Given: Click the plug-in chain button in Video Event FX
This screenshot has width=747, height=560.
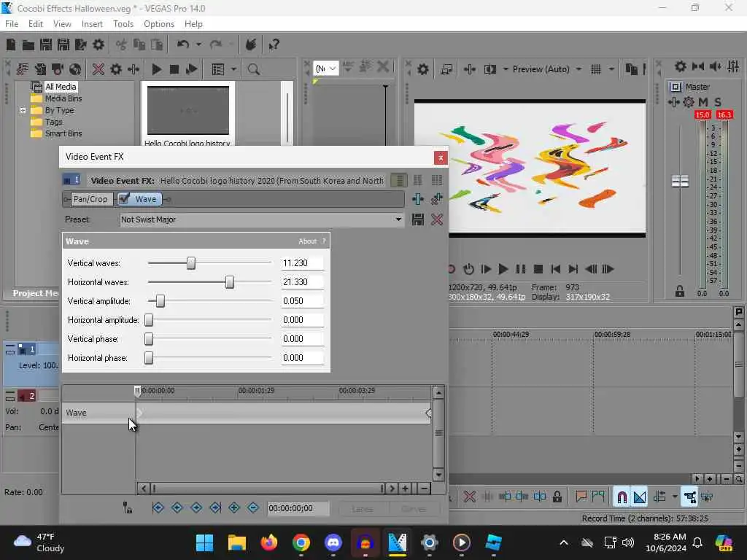Looking at the screenshot, I should [x=418, y=199].
